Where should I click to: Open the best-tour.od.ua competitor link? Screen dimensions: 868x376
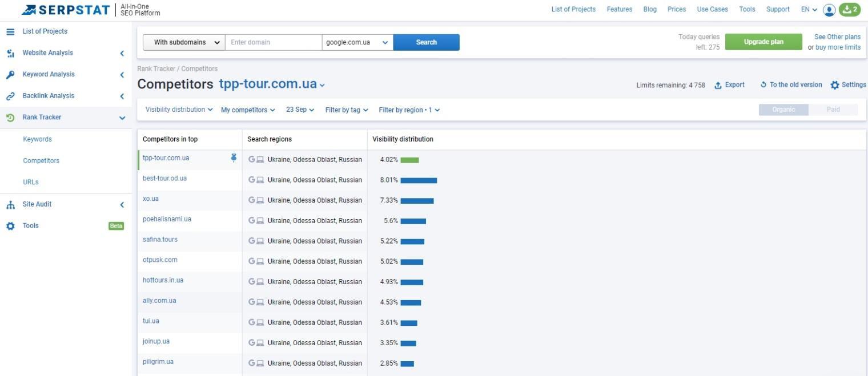tap(164, 179)
